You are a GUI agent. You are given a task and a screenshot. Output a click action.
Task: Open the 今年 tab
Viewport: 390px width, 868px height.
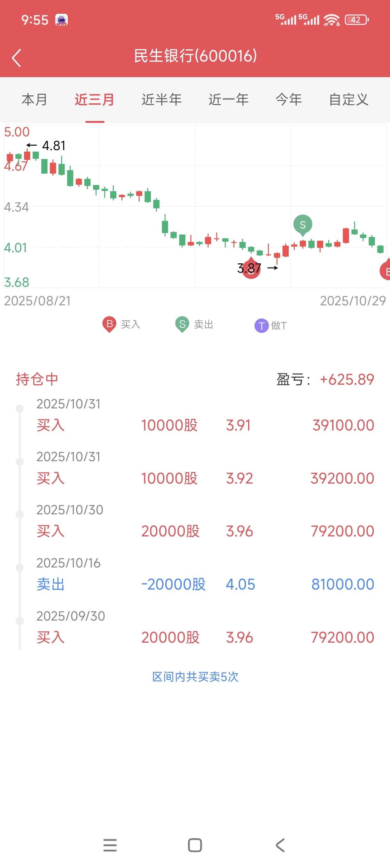point(289,100)
